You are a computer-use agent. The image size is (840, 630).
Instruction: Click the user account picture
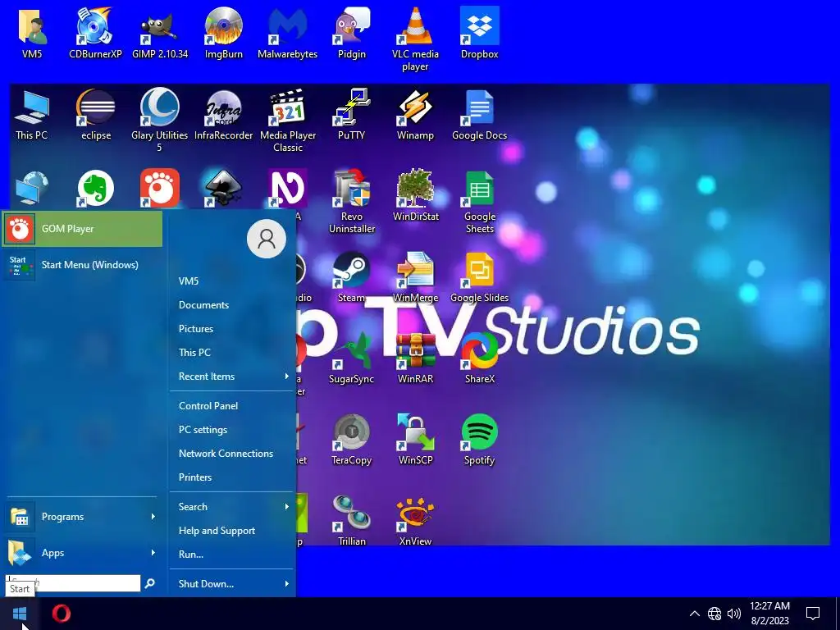coord(267,239)
